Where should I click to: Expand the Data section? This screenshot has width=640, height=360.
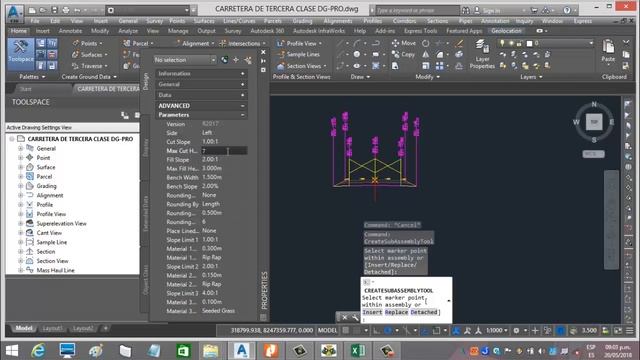coord(202,95)
